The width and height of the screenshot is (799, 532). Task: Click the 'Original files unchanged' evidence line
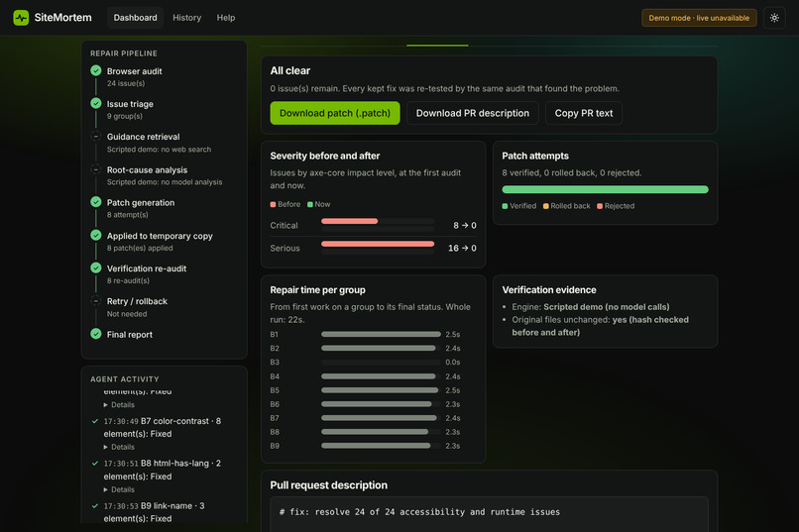(x=601, y=326)
